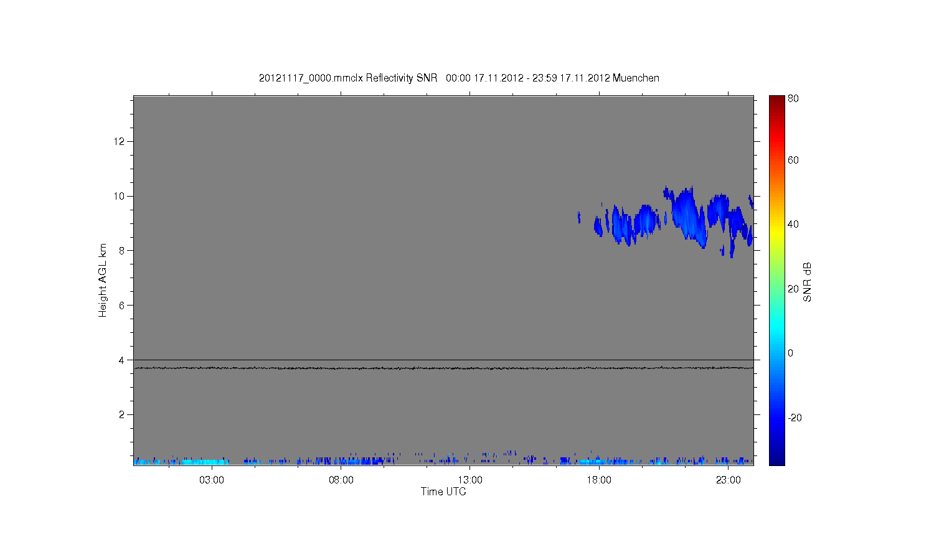Click the colorbar value 40
934x560 pixels.
point(793,224)
